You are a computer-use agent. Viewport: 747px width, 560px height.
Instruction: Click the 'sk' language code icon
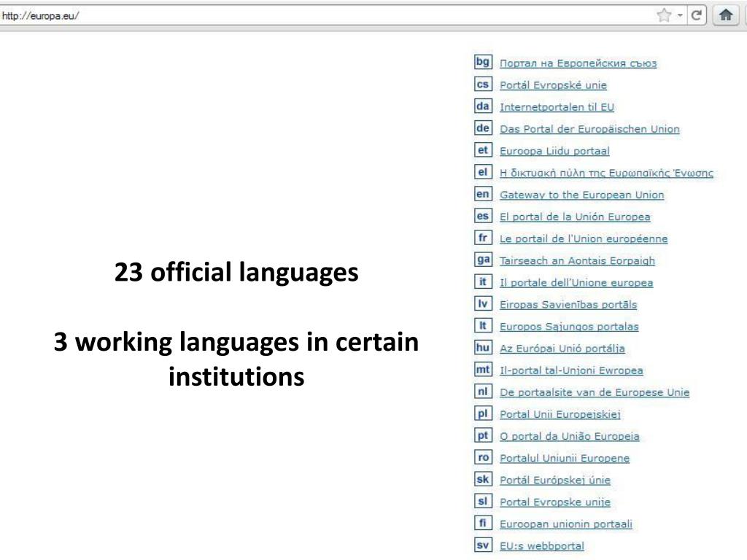click(x=483, y=478)
